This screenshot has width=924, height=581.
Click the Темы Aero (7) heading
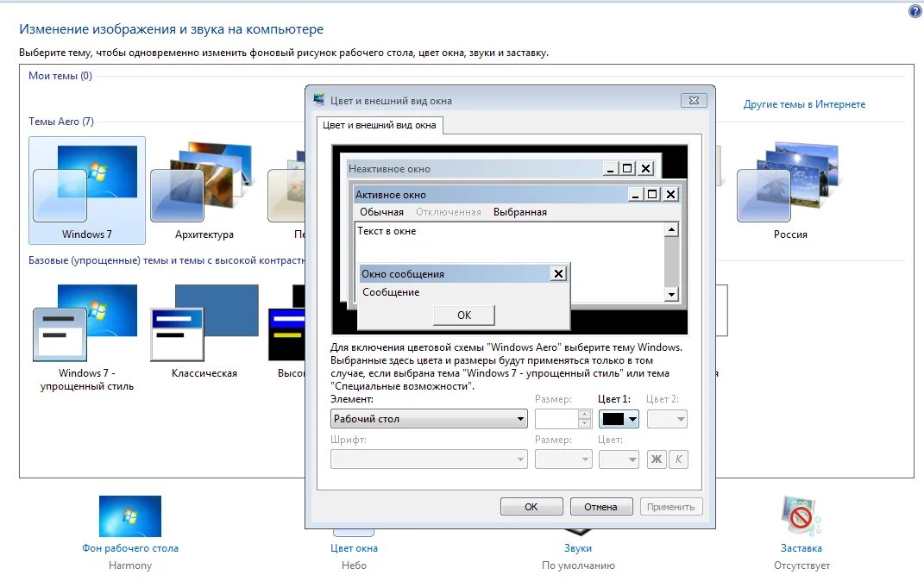60,122
